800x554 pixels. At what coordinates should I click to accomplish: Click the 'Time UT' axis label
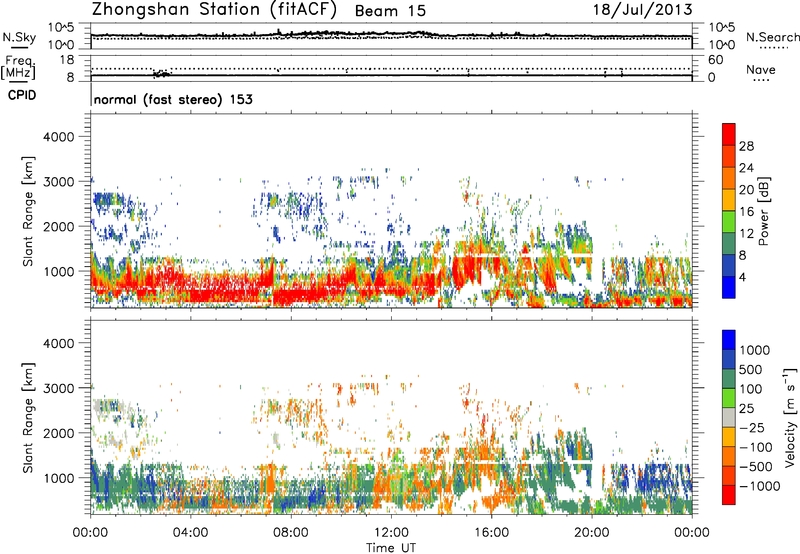coord(391,548)
